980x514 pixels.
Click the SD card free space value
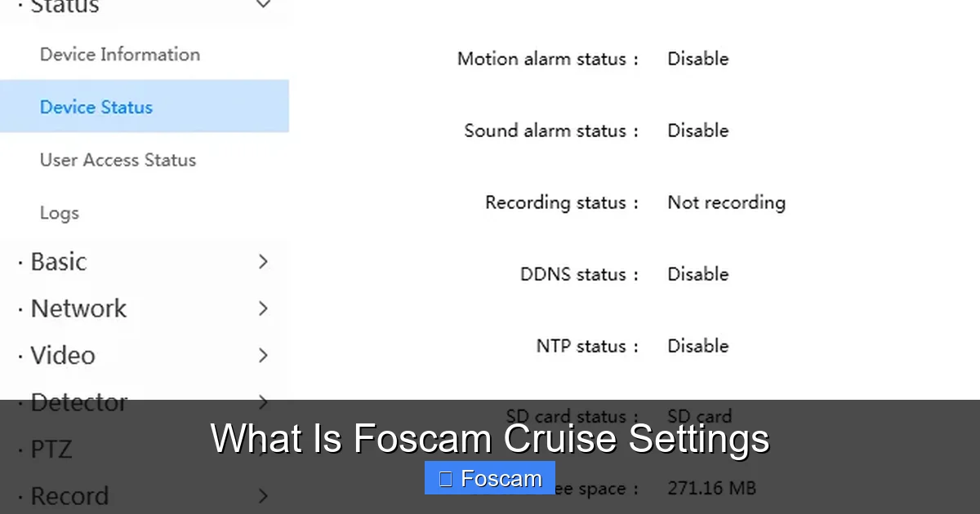coord(711,488)
